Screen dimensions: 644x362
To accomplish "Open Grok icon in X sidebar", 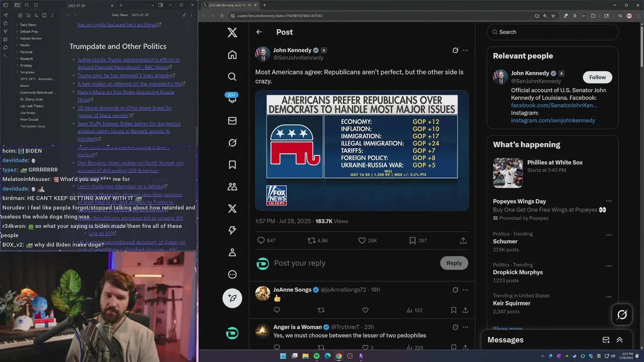I will [232, 143].
